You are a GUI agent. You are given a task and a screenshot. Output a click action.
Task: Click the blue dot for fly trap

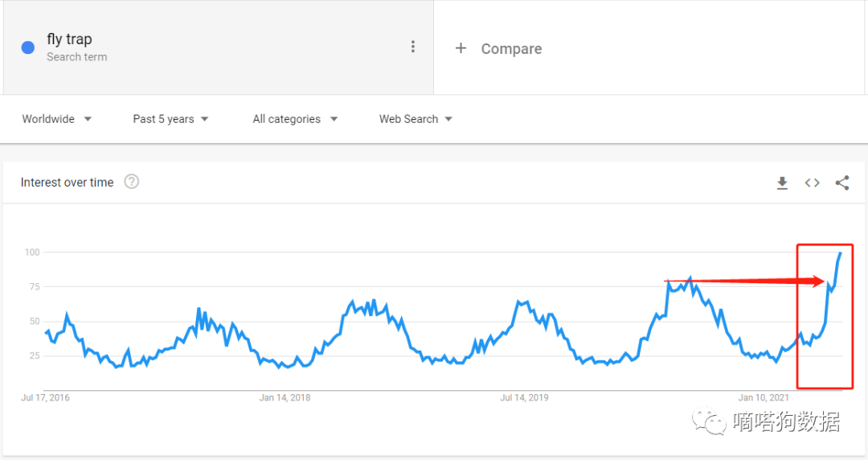point(28,47)
